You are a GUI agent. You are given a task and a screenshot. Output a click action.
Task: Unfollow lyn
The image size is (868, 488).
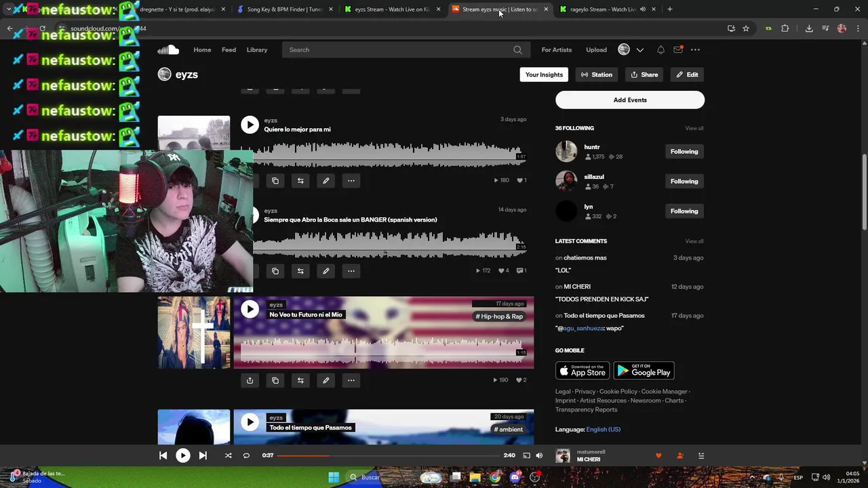(x=684, y=211)
